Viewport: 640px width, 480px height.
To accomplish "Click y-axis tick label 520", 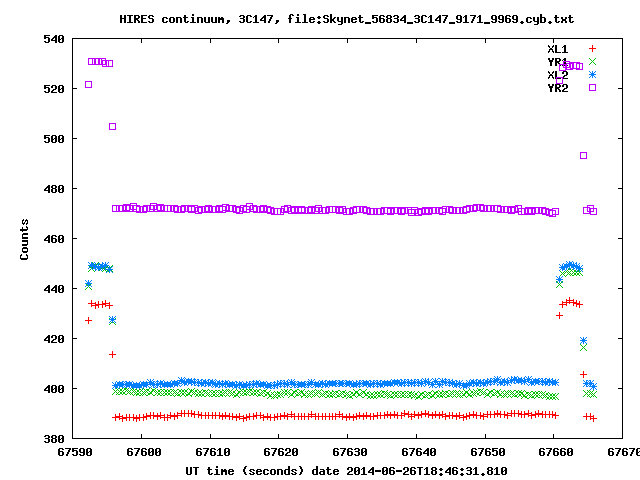I will (54, 89).
